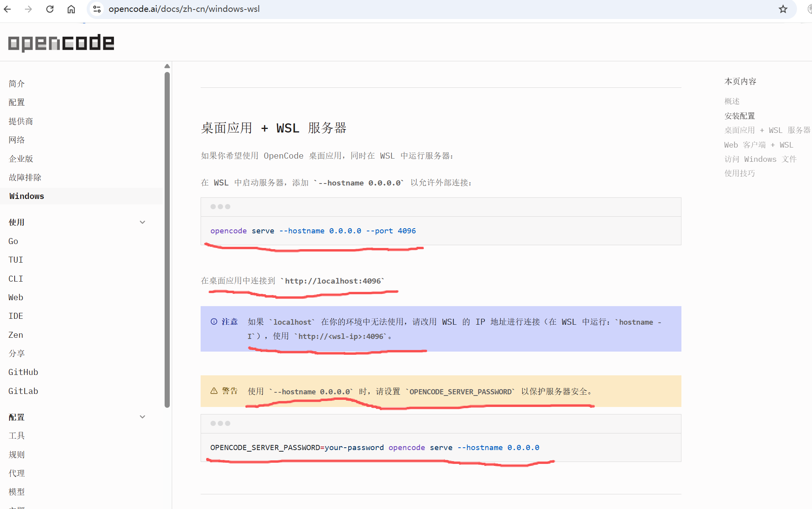Open the Go sidebar page
Viewport: 812px width, 509px height.
pyautogui.click(x=13, y=241)
